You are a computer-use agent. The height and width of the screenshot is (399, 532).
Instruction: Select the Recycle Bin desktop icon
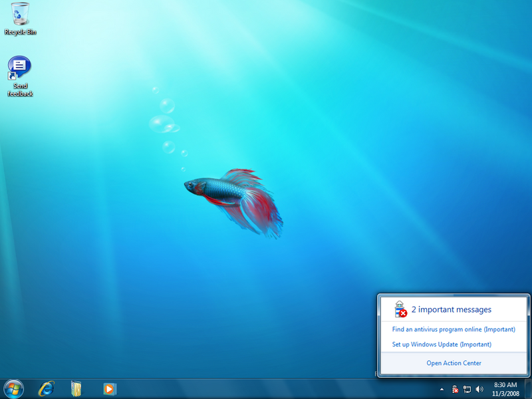click(x=20, y=15)
